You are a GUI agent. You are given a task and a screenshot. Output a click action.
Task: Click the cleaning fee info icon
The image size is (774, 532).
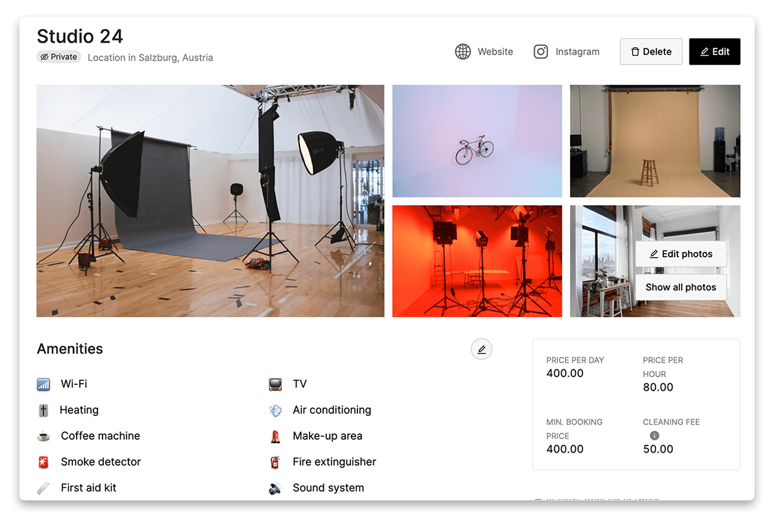(653, 435)
